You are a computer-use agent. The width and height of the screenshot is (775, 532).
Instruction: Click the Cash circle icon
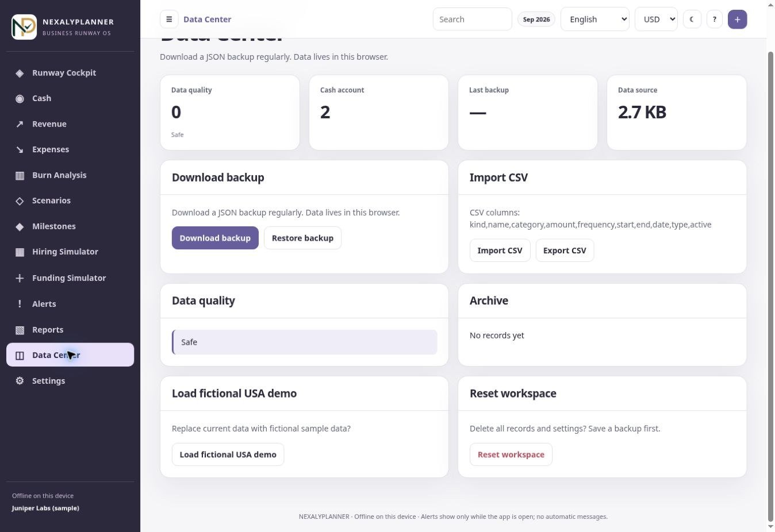pos(20,98)
